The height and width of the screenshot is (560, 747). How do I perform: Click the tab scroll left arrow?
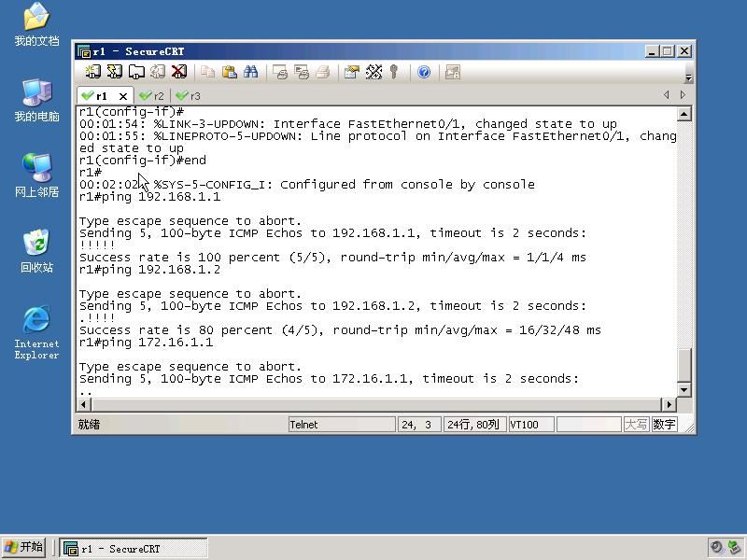click(666, 95)
